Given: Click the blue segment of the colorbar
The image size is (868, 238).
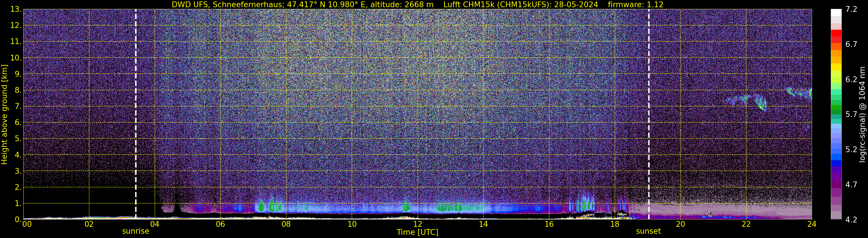Looking at the screenshot, I should pos(836,163).
